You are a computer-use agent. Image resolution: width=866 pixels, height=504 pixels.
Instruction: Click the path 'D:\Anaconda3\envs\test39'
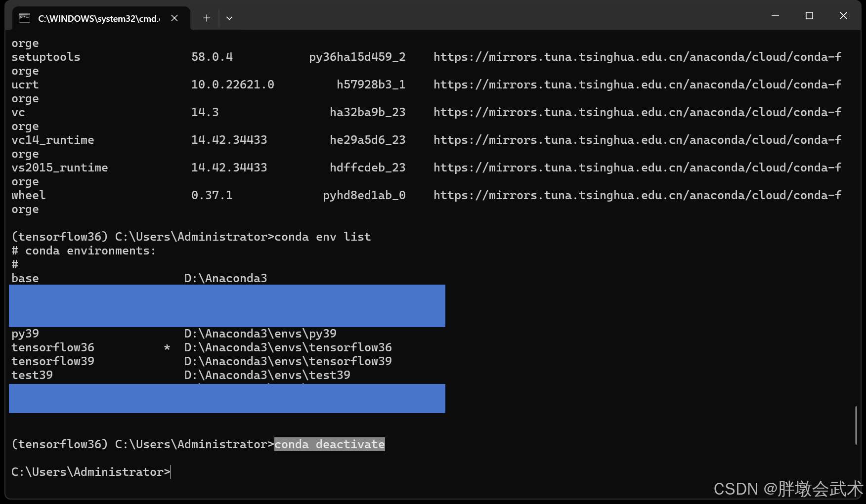pos(267,375)
